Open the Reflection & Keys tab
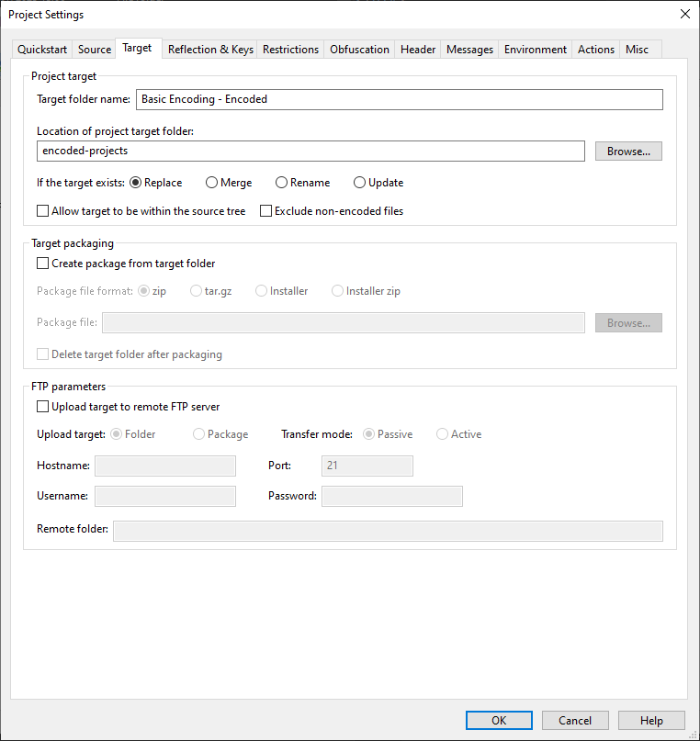The image size is (700, 741). coord(210,50)
